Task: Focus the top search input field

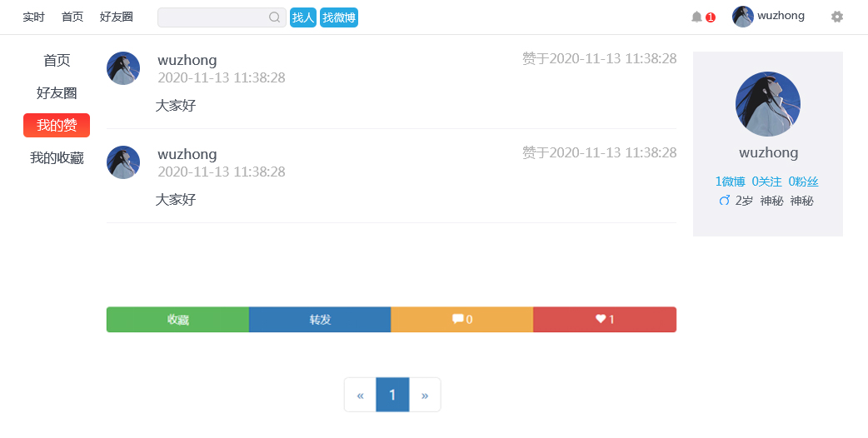Action: [212, 17]
